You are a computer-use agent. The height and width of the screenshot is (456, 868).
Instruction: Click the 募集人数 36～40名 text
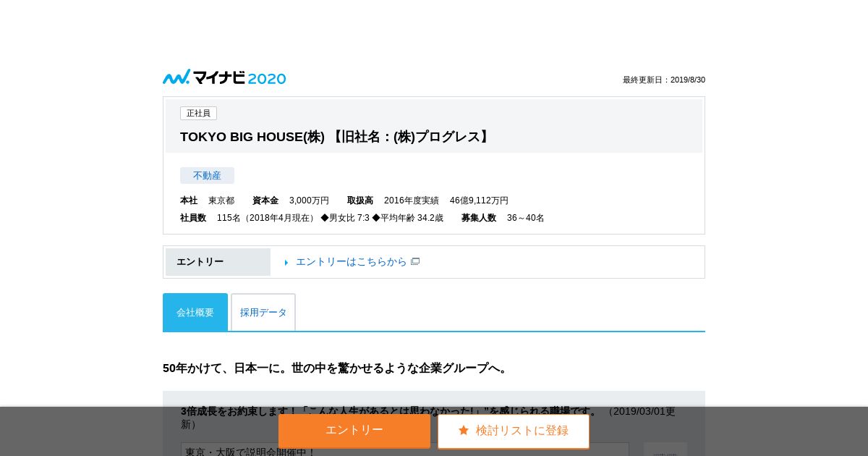coord(503,218)
